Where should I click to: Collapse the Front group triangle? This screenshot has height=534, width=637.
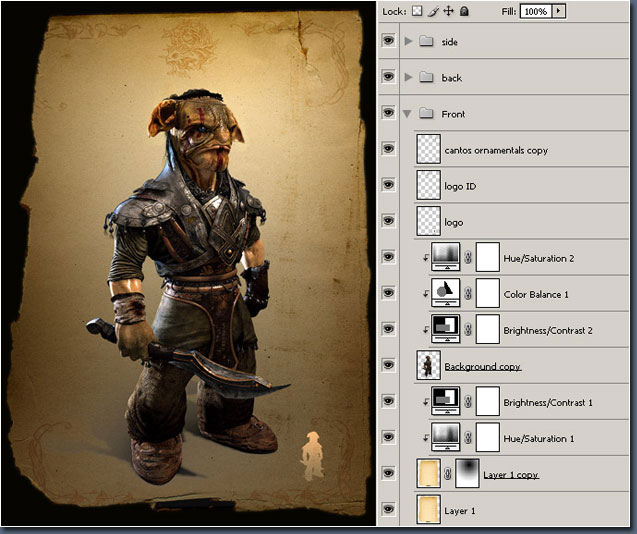407,114
